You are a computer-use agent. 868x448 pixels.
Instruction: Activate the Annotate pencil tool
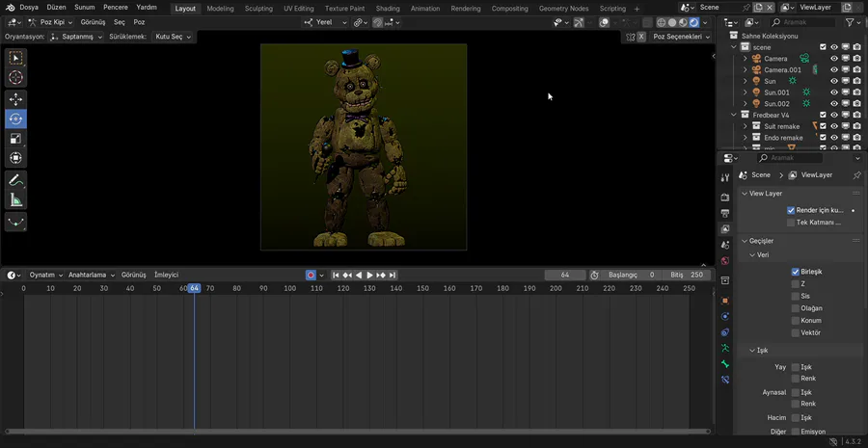[15, 180]
